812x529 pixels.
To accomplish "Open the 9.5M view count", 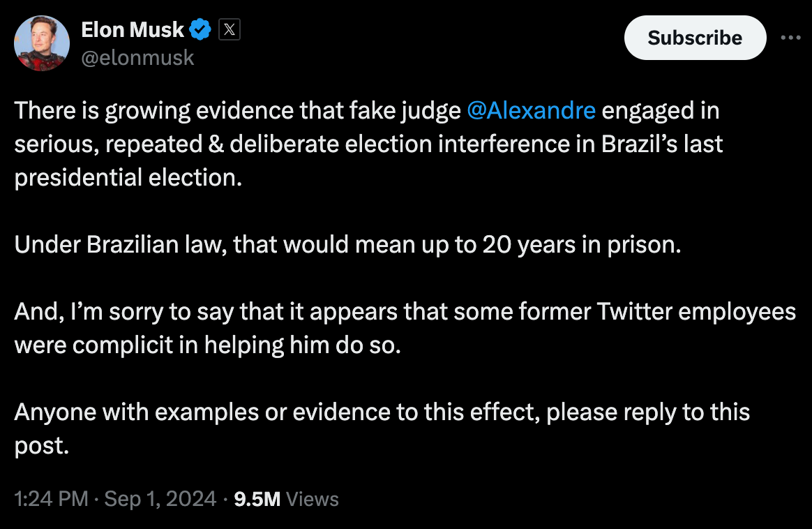I will point(257,499).
